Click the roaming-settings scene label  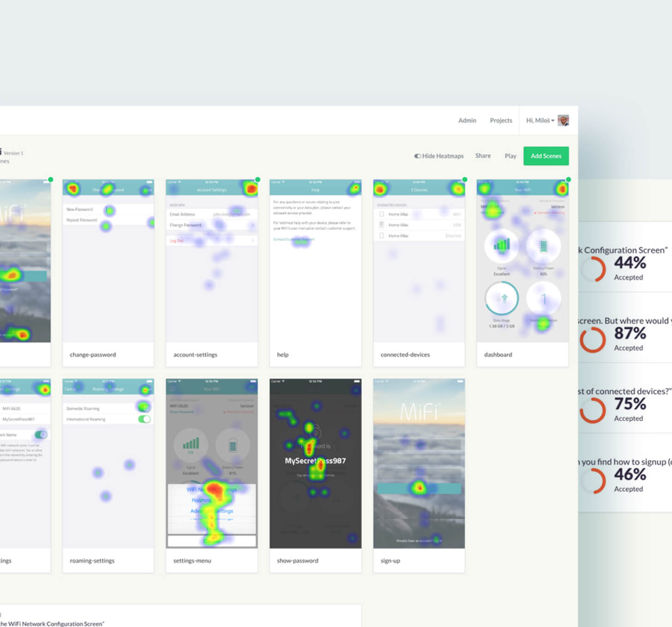(92, 561)
